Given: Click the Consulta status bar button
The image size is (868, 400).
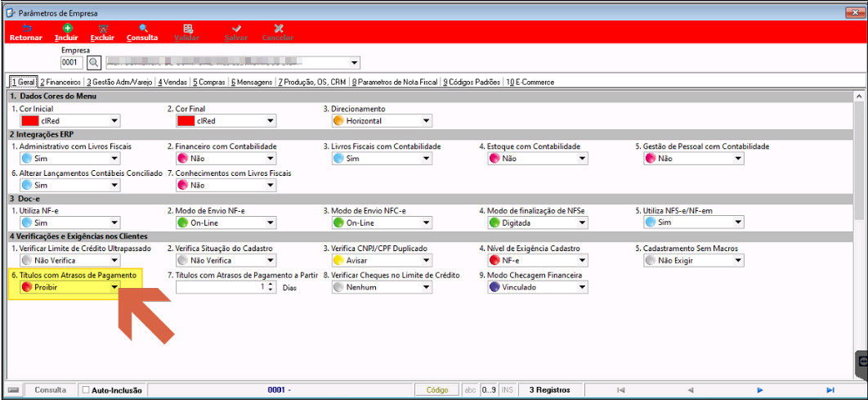Looking at the screenshot, I should pos(51,390).
